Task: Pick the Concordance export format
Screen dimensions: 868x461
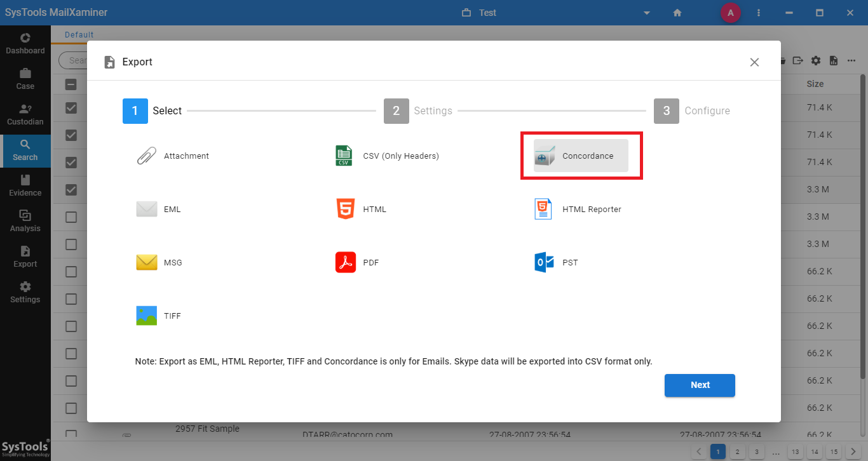Action: coord(581,156)
